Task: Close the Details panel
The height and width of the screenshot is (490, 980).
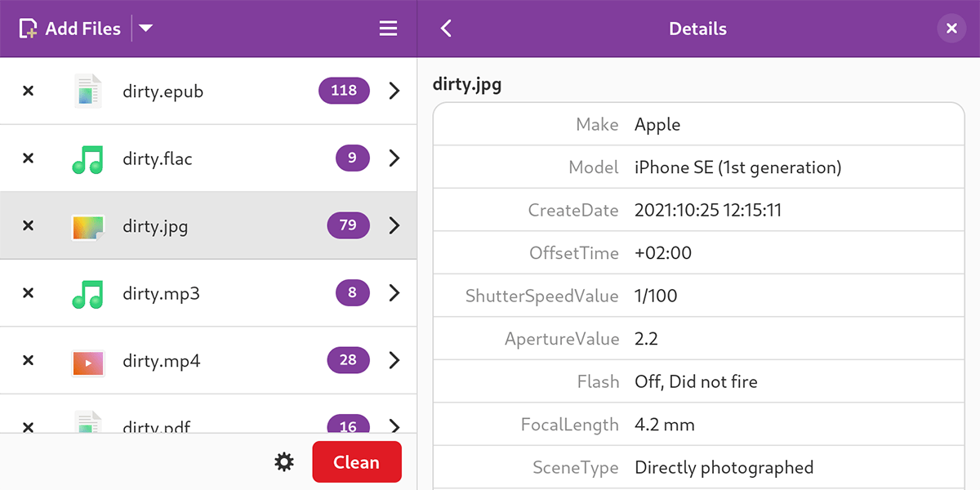Action: (951, 28)
